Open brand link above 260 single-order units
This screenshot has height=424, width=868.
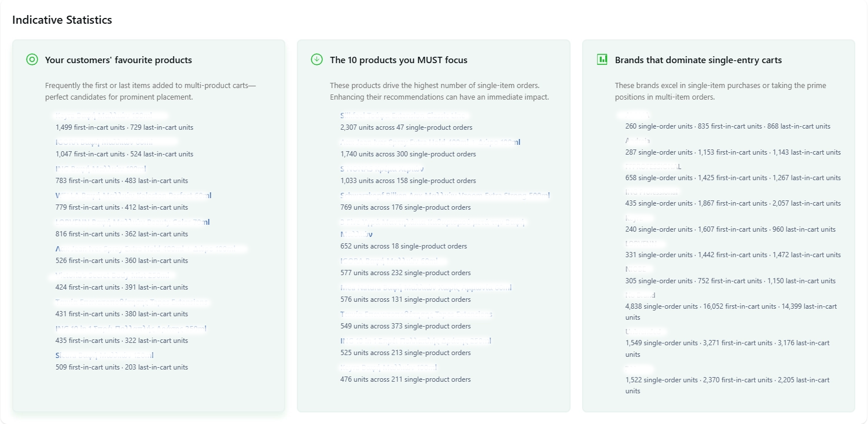(634, 115)
